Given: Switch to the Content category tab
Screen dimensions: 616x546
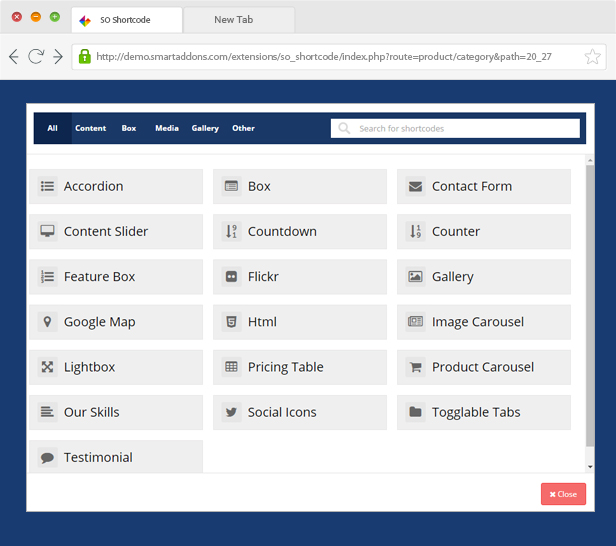Looking at the screenshot, I should tap(90, 128).
